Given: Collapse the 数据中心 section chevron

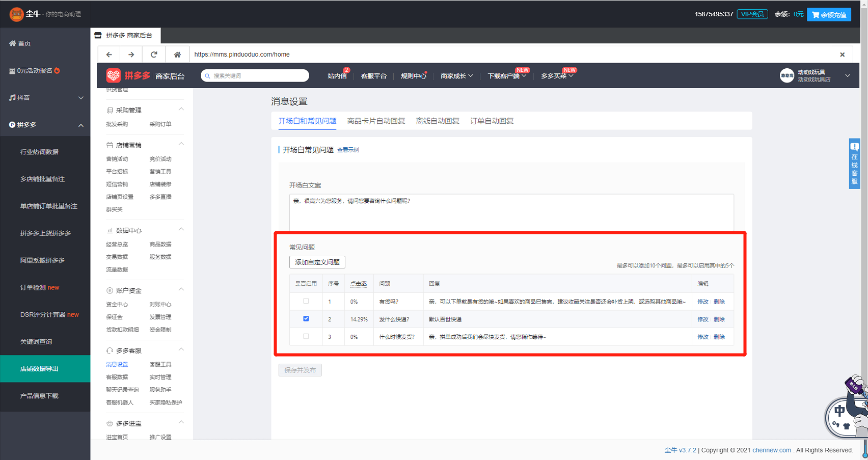Looking at the screenshot, I should coord(181,230).
